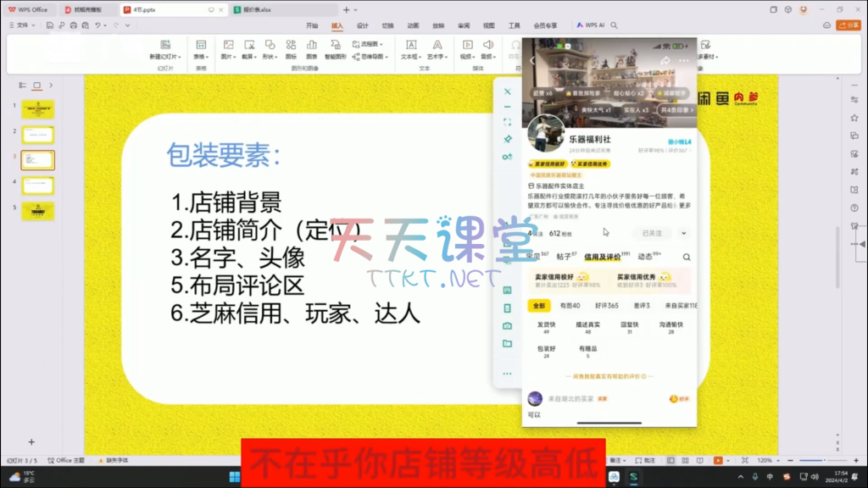The image size is (868, 488).
Task: Click the search icon in the phone profile
Action: (687, 257)
